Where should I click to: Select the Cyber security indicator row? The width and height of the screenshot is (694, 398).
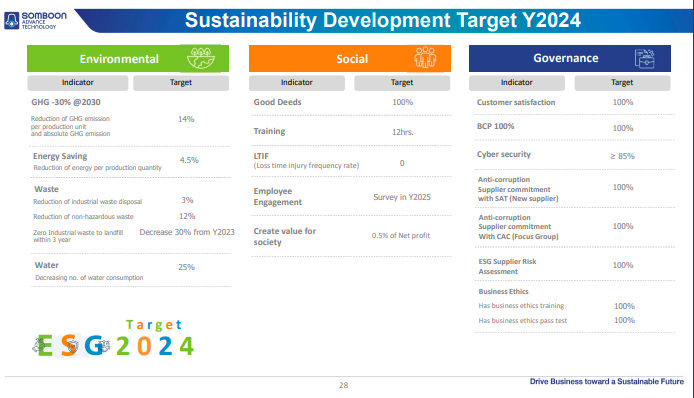tap(574, 155)
